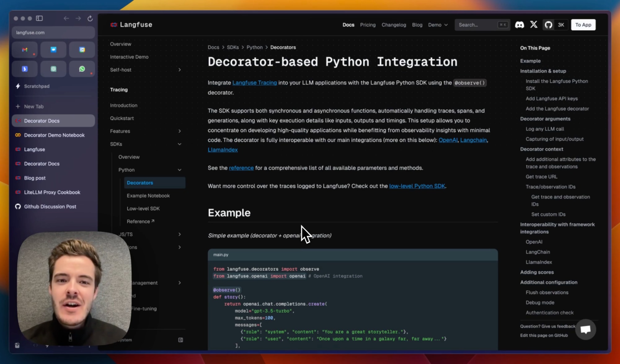620x364 pixels.
Task: Open the Changelog menu item
Action: pos(394,25)
